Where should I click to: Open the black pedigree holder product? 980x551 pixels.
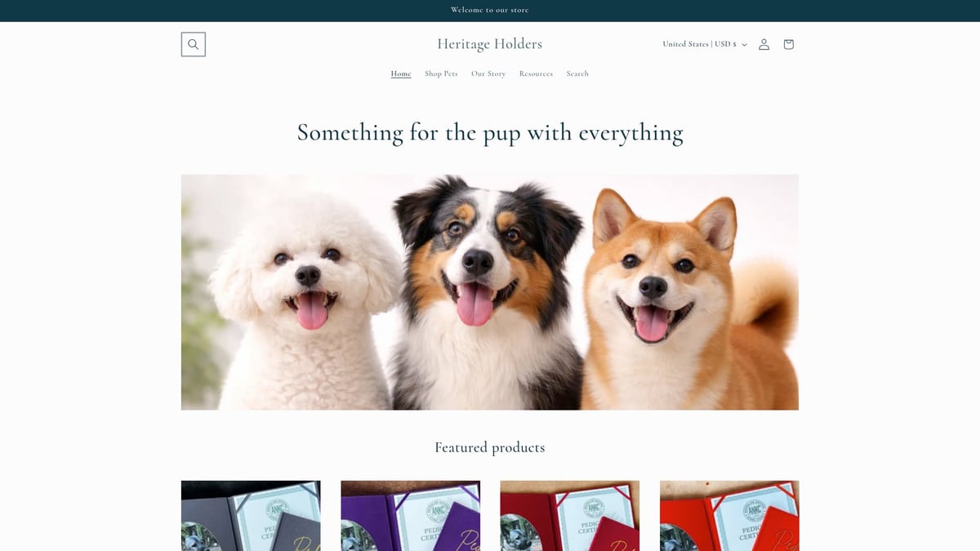(251, 516)
